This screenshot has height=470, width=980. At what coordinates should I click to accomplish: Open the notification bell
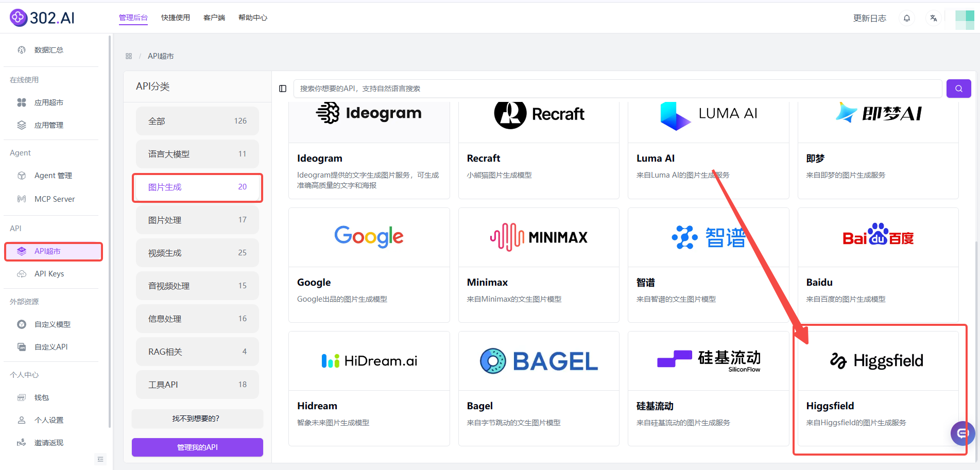(907, 18)
